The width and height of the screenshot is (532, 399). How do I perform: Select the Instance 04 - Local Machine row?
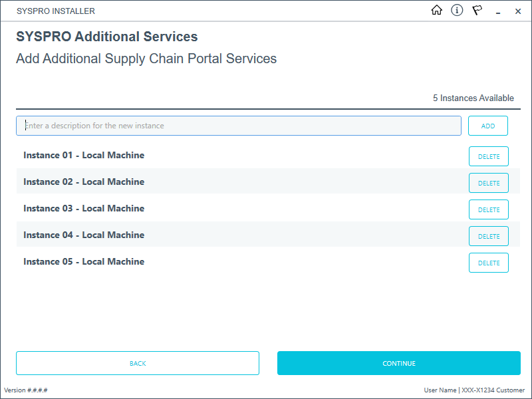(x=84, y=235)
